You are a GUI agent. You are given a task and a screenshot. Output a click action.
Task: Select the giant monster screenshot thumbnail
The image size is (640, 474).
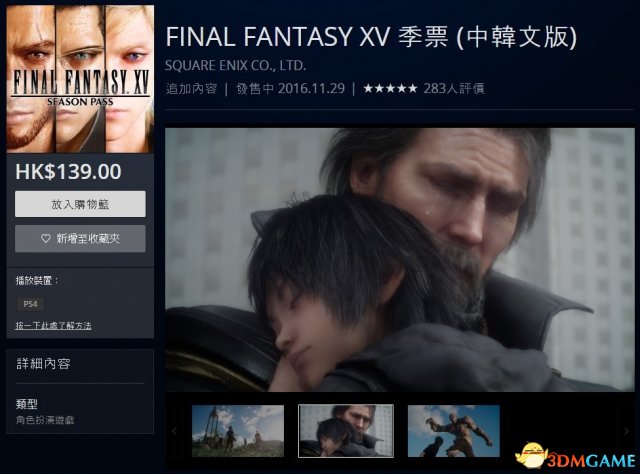click(x=453, y=431)
